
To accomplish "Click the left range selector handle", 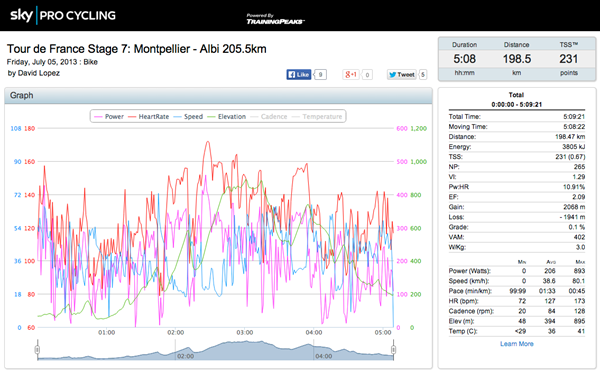I will pos(37,349).
